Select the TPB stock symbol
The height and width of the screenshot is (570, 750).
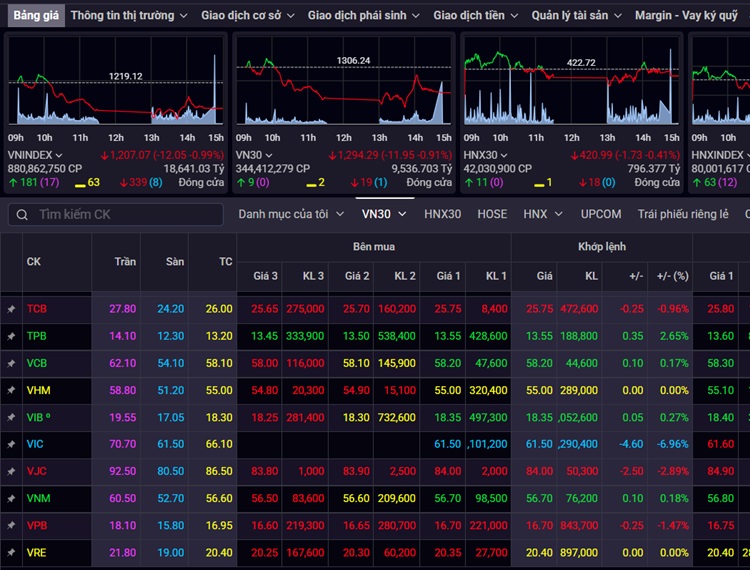(x=36, y=336)
